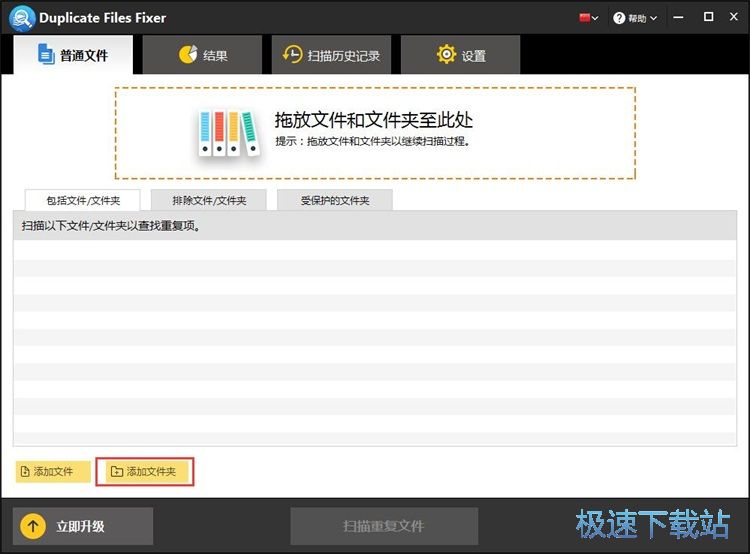Click the document icon on 普通文件 tab
The height and width of the screenshot is (554, 750).
point(46,54)
